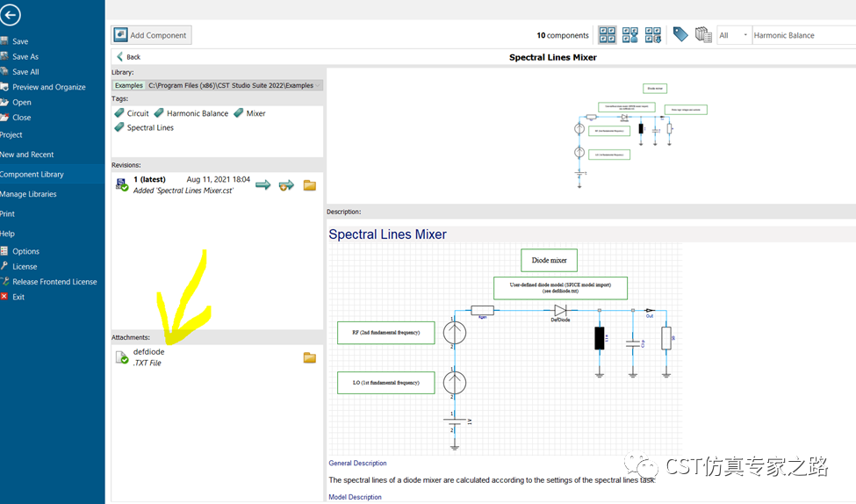Click the small circuit preview thumbnail
856x504 pixels.
click(643, 135)
